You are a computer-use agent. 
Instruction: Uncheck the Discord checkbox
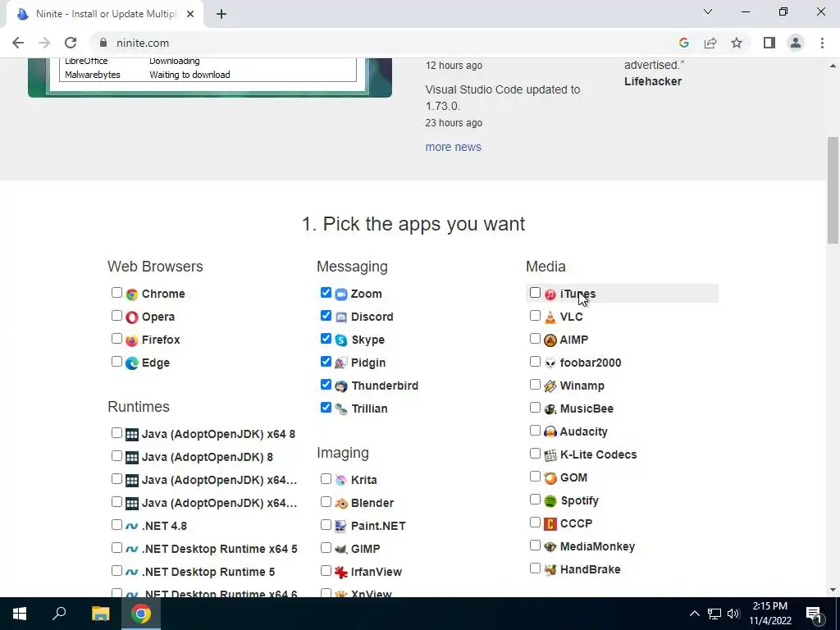click(x=326, y=316)
